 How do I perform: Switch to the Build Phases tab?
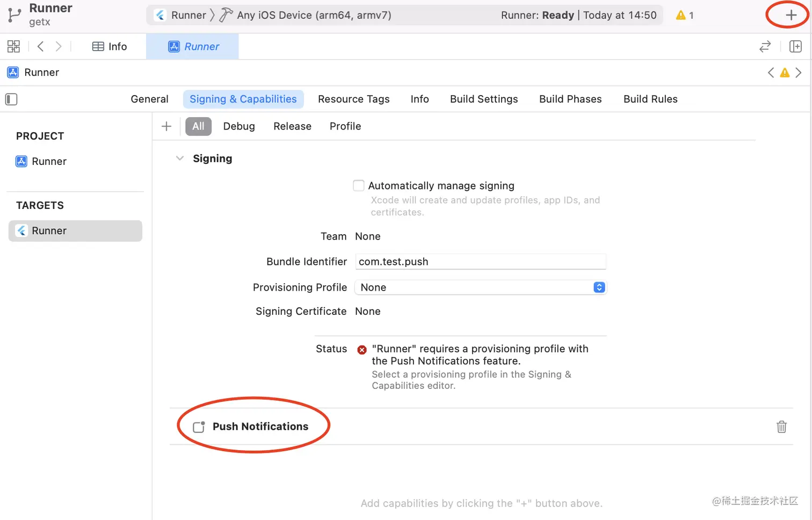click(570, 99)
